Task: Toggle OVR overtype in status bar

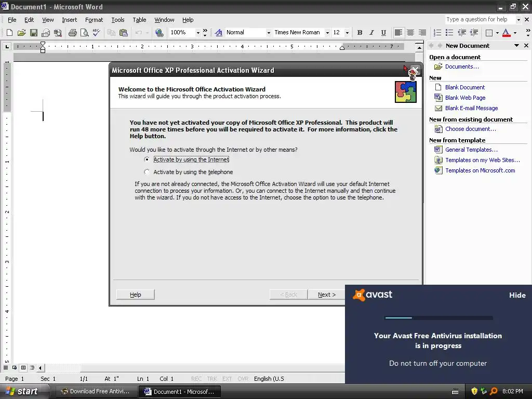Action: point(243,379)
